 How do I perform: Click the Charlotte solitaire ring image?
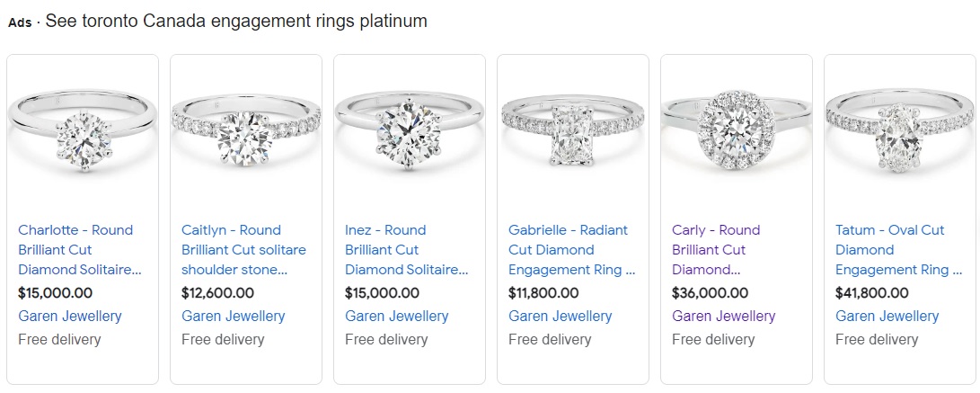[83, 131]
